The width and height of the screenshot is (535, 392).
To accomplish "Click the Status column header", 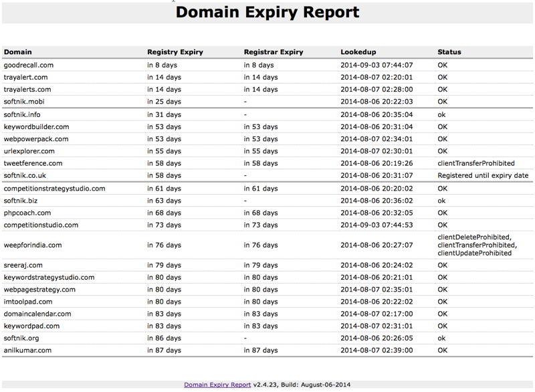I will (x=449, y=52).
